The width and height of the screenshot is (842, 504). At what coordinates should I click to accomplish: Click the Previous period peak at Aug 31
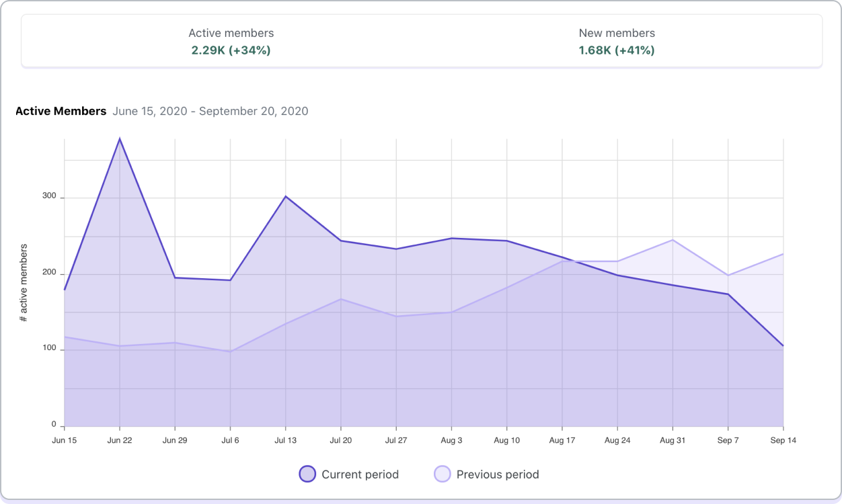pyautogui.click(x=673, y=240)
